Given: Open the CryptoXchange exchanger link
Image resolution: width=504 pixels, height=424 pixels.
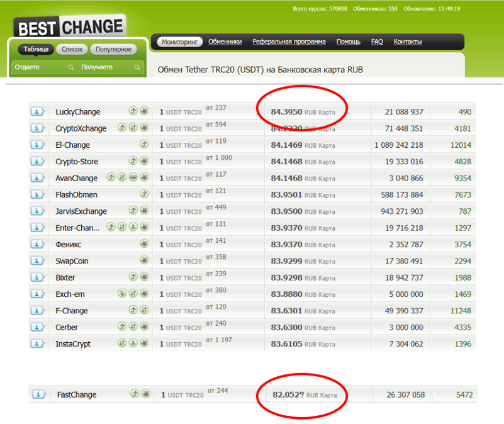Looking at the screenshot, I should pos(81,128).
